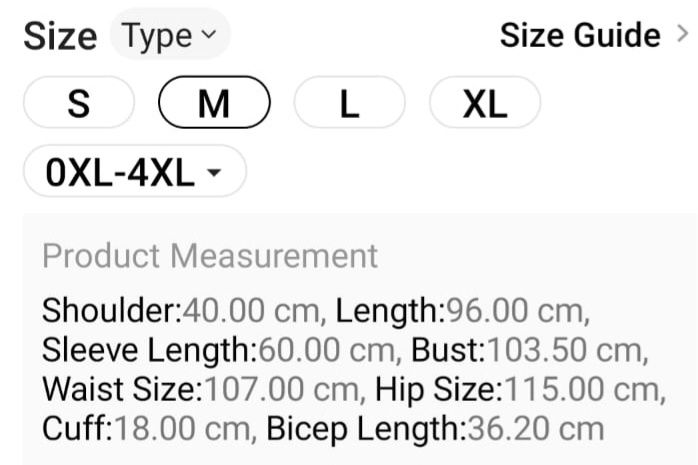This screenshot has height=465, width=698.
Task: Select size S
Action: (x=78, y=103)
